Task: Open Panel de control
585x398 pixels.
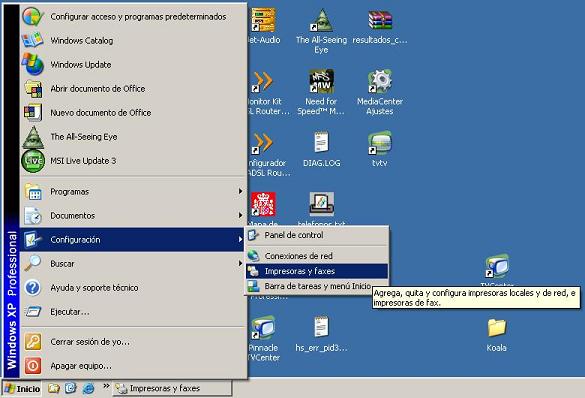Action: (317, 235)
